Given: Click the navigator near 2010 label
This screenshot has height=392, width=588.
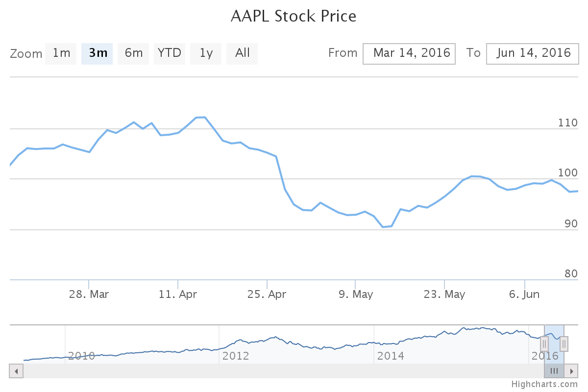Looking at the screenshot, I should point(81,355).
